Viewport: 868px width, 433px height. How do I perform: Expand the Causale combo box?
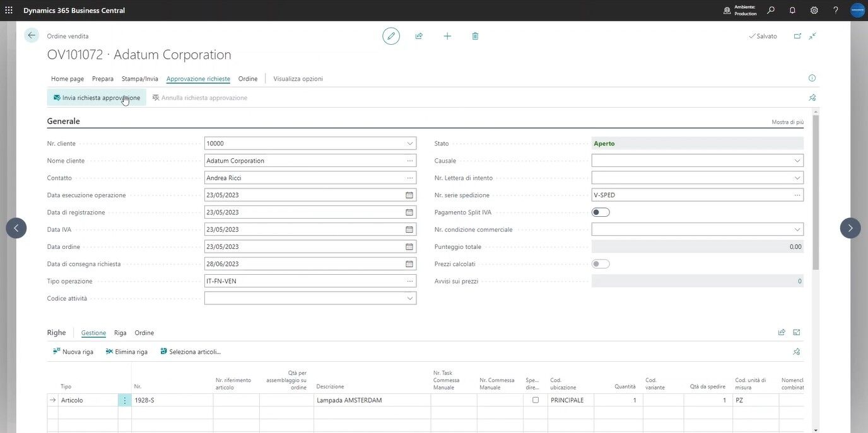point(795,159)
